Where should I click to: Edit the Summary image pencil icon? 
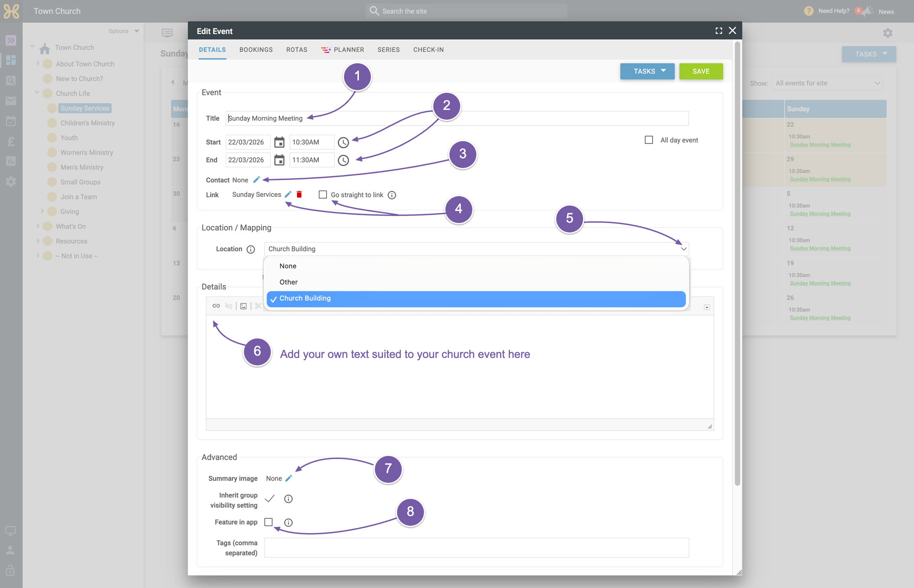pyautogui.click(x=288, y=478)
